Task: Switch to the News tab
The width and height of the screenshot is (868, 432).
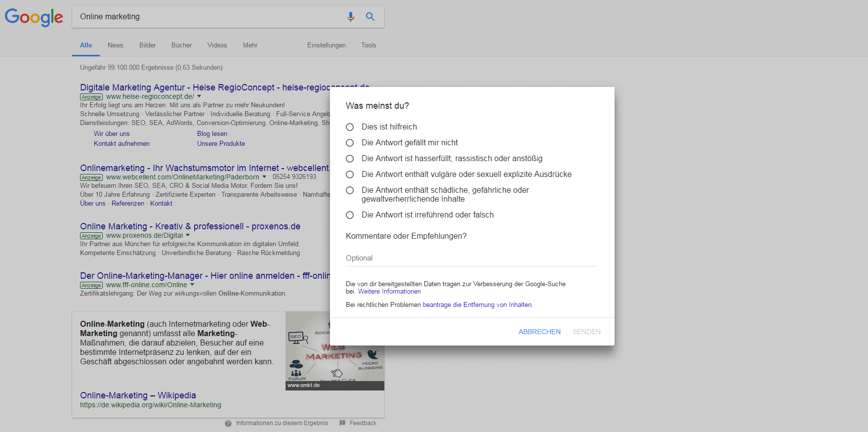Action: click(x=115, y=45)
